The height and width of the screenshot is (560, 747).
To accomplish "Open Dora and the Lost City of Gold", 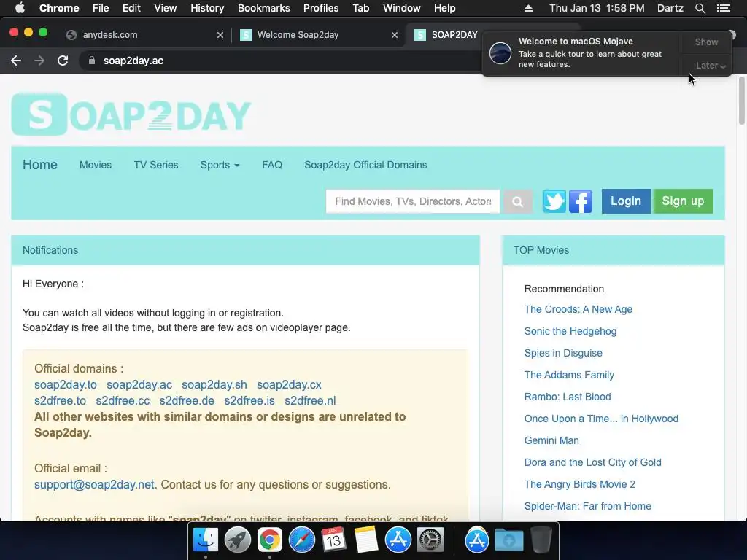I will [x=592, y=463].
